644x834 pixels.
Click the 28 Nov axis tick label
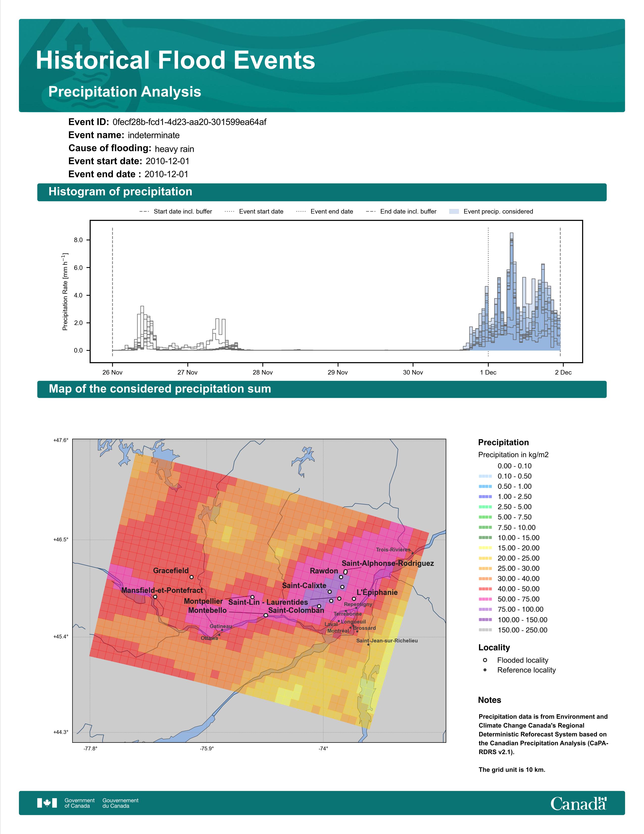262,372
